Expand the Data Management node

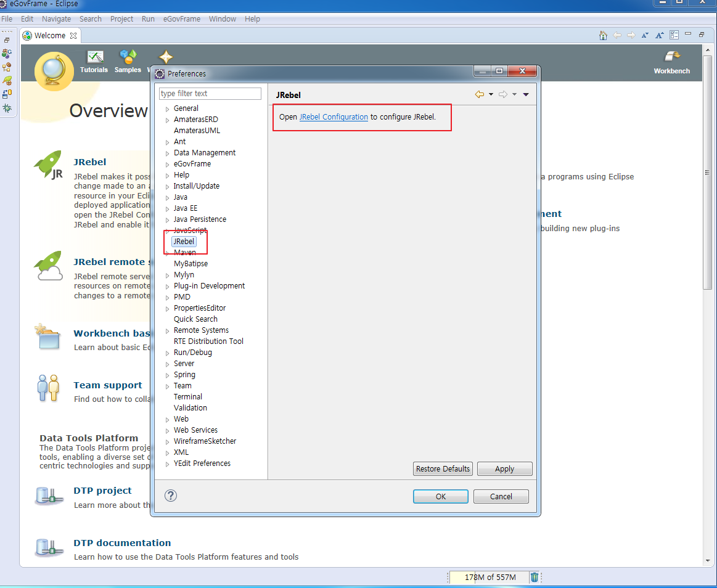point(167,153)
